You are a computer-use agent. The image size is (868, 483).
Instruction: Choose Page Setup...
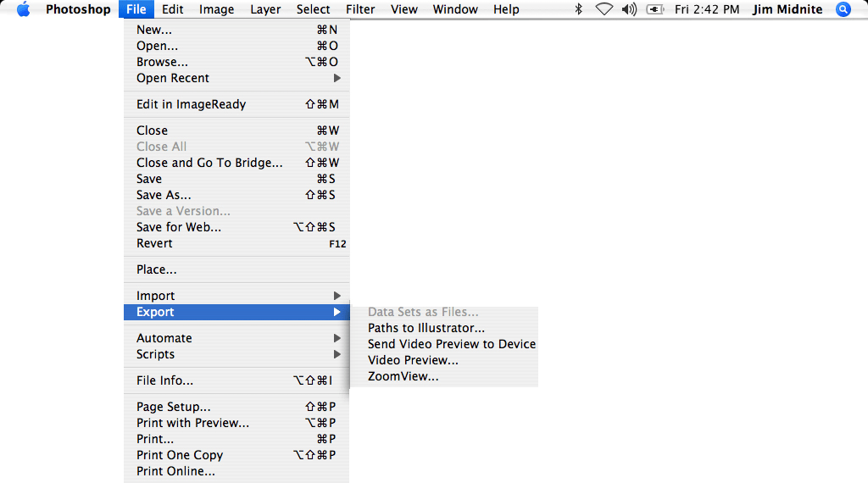[236, 407]
